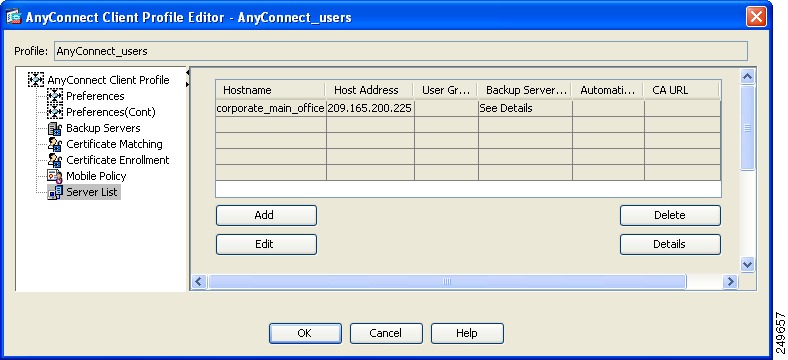Click the Automati... column header
788x360 pixels.
(x=608, y=90)
